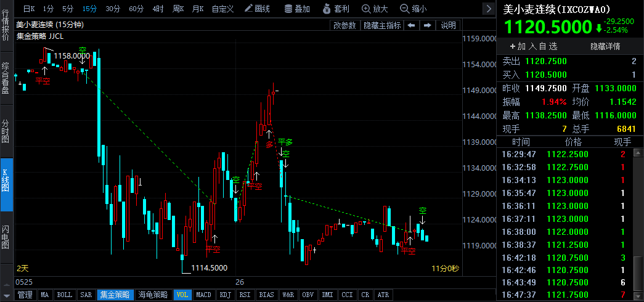Select the W&R sub-indicator
Image resolution: width=644 pixels, height=302 pixels.
tap(288, 295)
